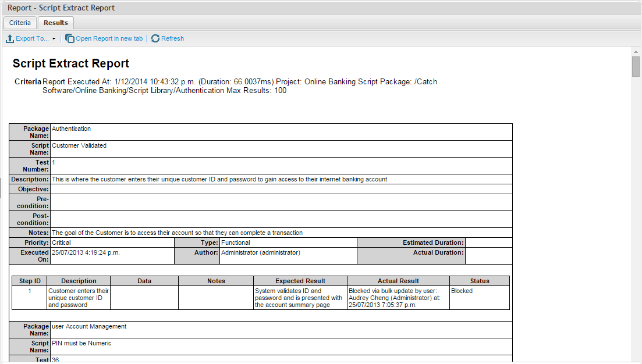Click the vertical scrollbar thumb
The width and height of the screenshot is (642, 364).
click(x=636, y=67)
